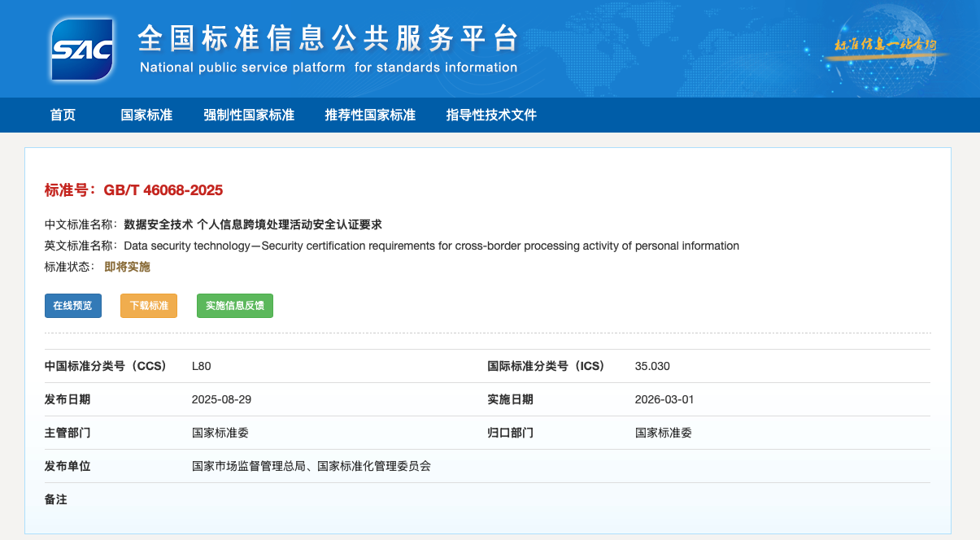Navigate to 指导性技术文件
This screenshot has width=980, height=540.
[x=491, y=115]
